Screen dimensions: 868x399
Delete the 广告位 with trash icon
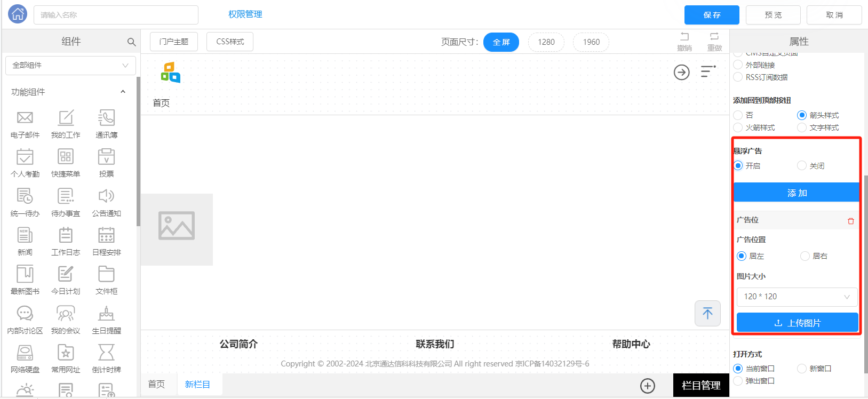(x=850, y=221)
